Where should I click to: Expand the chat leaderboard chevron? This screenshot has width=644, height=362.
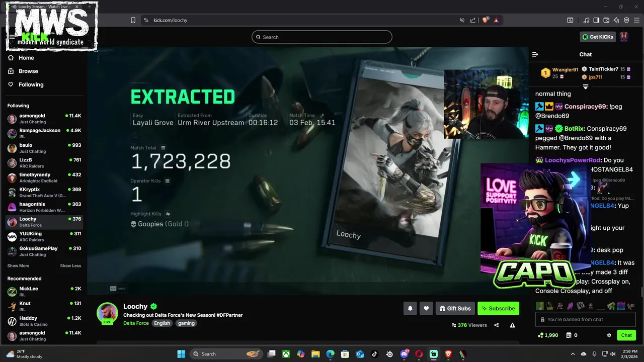pos(586,87)
